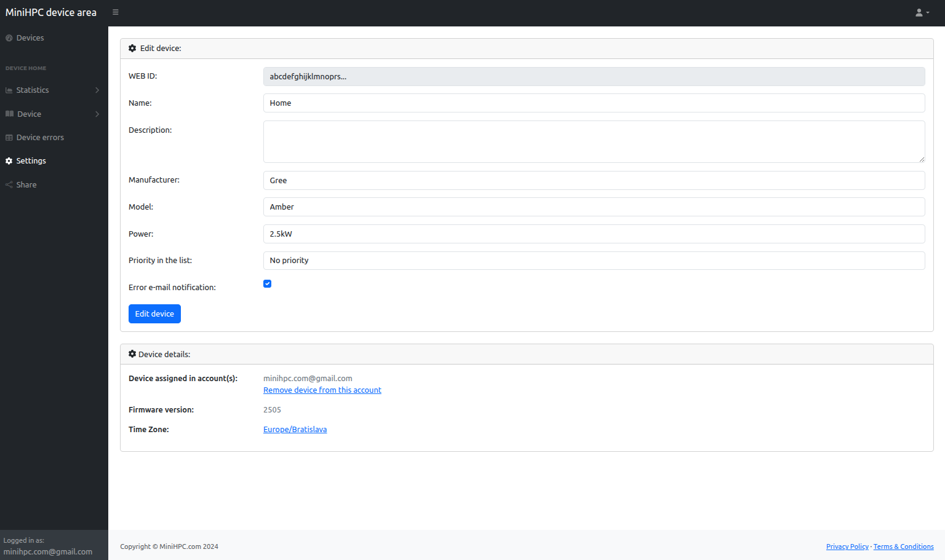Click the Model field containing Amber

pyautogui.click(x=594, y=207)
